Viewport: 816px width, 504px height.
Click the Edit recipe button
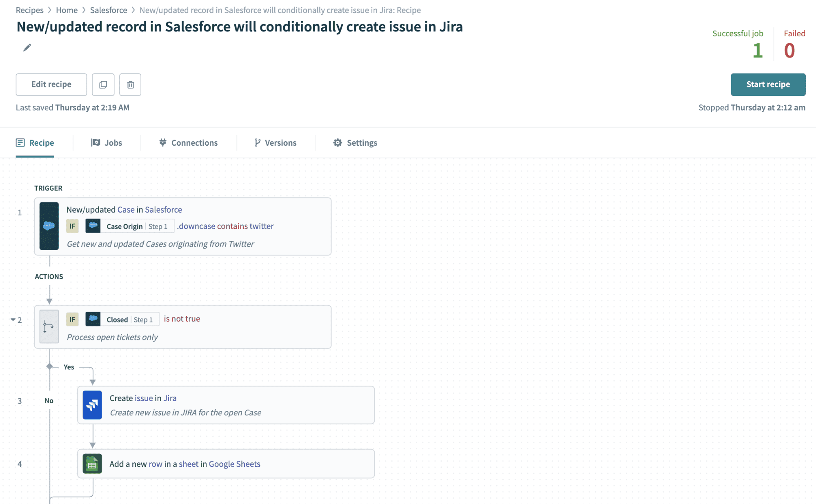tap(51, 84)
